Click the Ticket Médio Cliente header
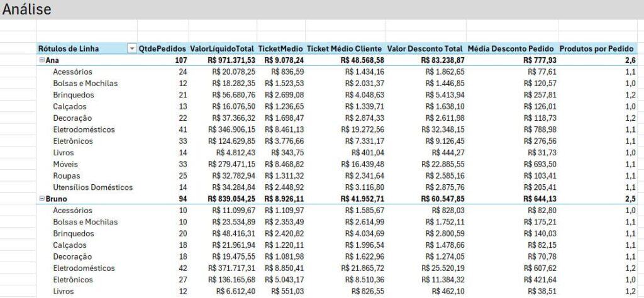The width and height of the screenshot is (644, 298). (x=345, y=48)
